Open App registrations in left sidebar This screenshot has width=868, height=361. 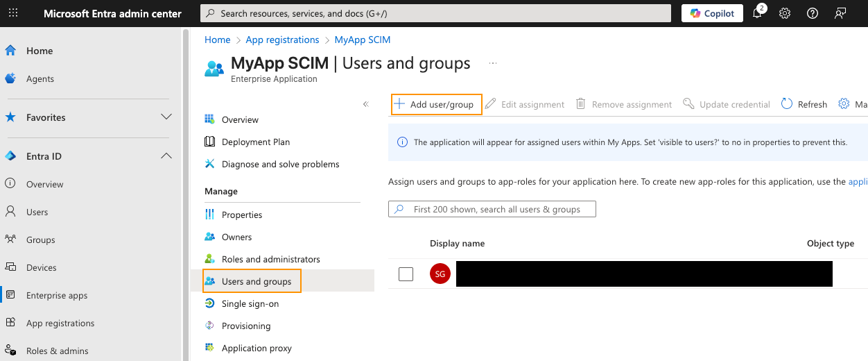point(60,323)
